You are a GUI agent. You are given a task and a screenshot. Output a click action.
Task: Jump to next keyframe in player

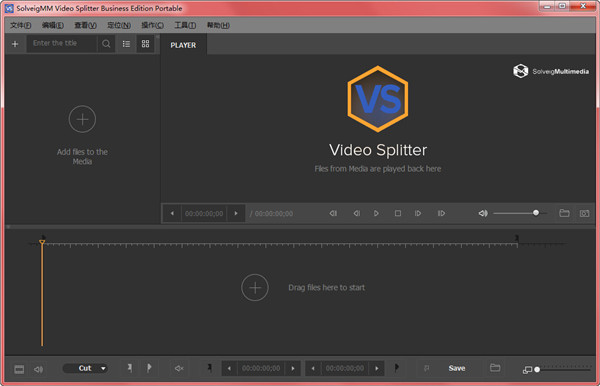click(441, 213)
